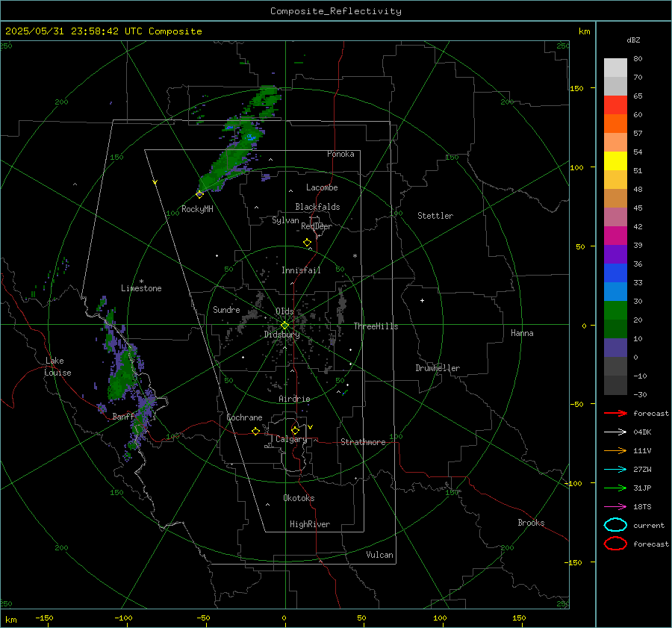Image resolution: width=672 pixels, height=628 pixels.
Task: Click the green radar echo northeast of RockyMH
Action: point(234,157)
